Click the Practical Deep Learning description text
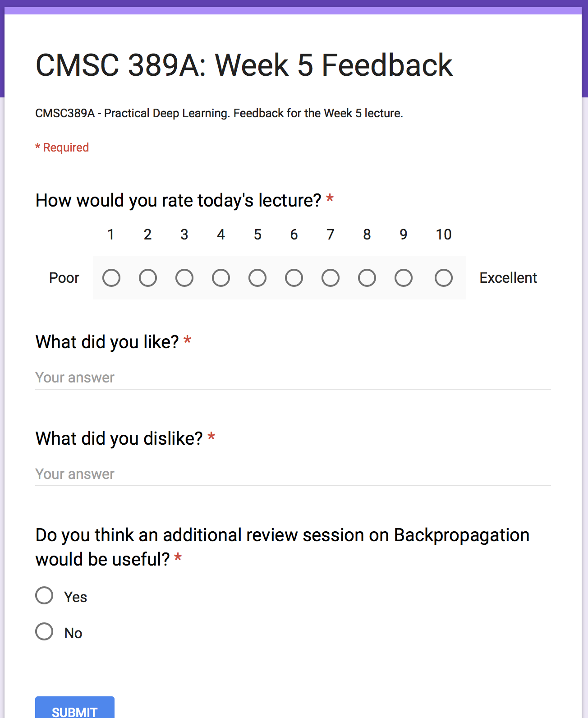The height and width of the screenshot is (718, 588). coord(219,113)
